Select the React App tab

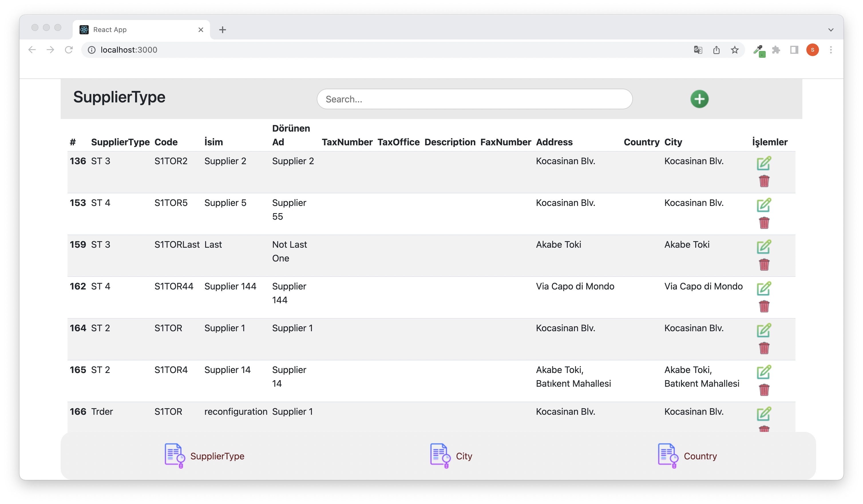tap(141, 30)
